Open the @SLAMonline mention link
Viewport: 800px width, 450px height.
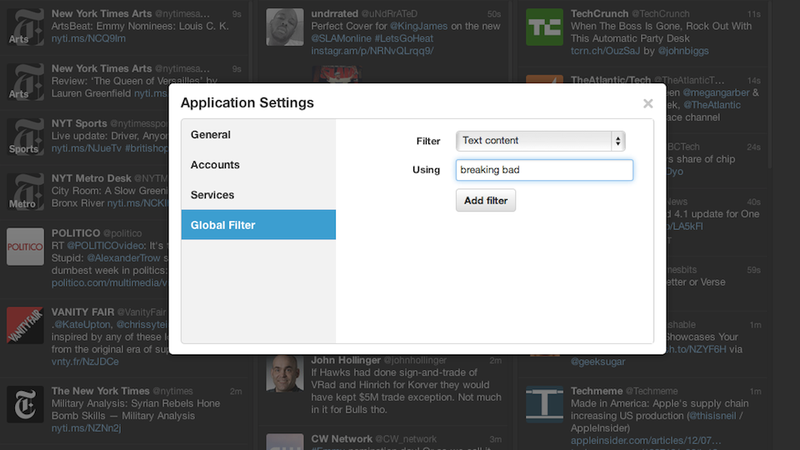coord(341,39)
